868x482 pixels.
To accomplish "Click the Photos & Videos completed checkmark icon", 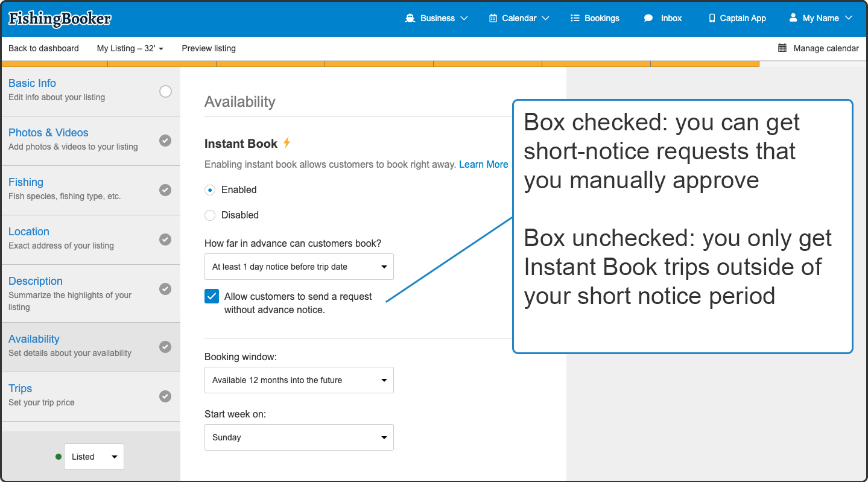I will (x=165, y=141).
